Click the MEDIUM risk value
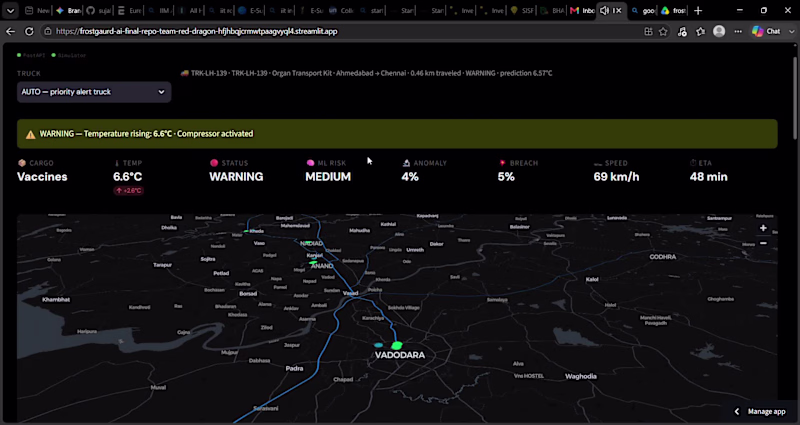 pos(328,177)
